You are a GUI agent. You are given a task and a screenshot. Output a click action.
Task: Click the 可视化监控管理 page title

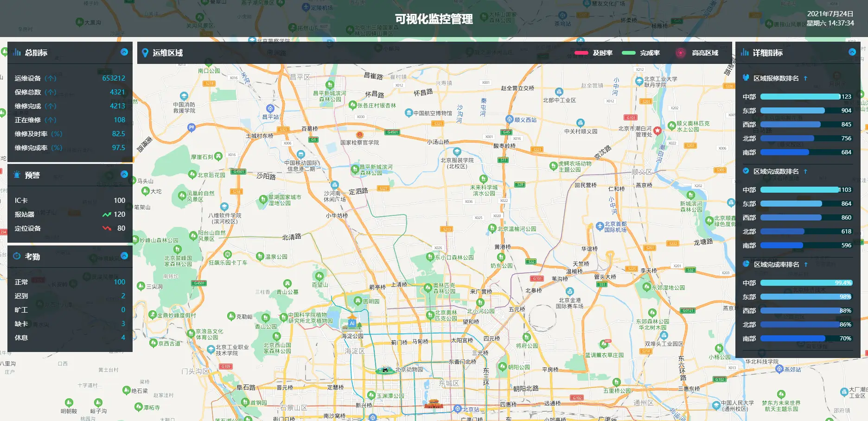pos(434,19)
